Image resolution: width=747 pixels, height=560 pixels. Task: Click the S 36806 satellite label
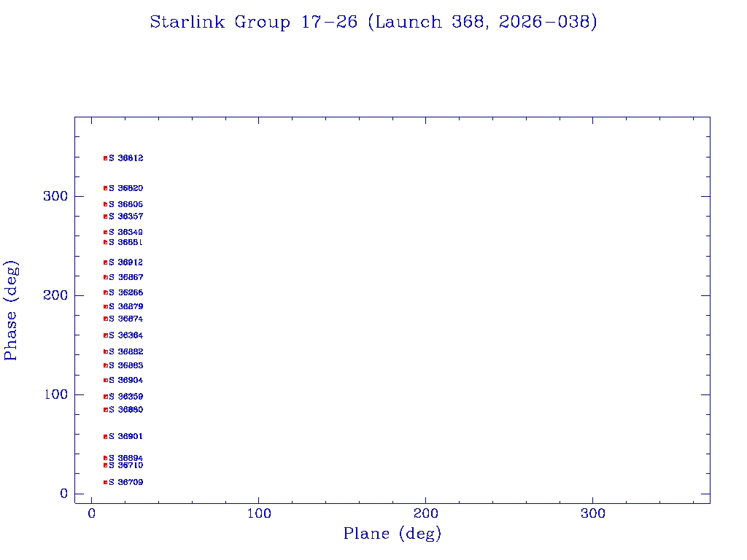pyautogui.click(x=126, y=204)
